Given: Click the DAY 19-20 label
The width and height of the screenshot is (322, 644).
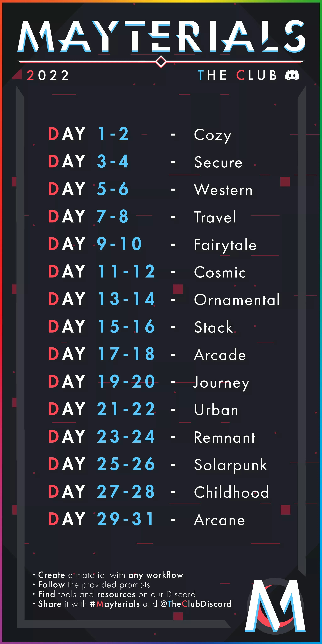Looking at the screenshot, I should coord(102,382).
